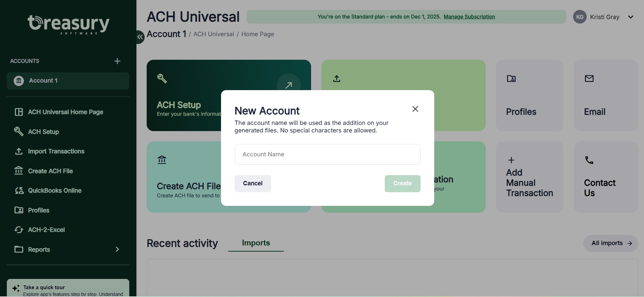Image resolution: width=644 pixels, height=297 pixels.
Task: Click the All imports button
Action: click(611, 243)
